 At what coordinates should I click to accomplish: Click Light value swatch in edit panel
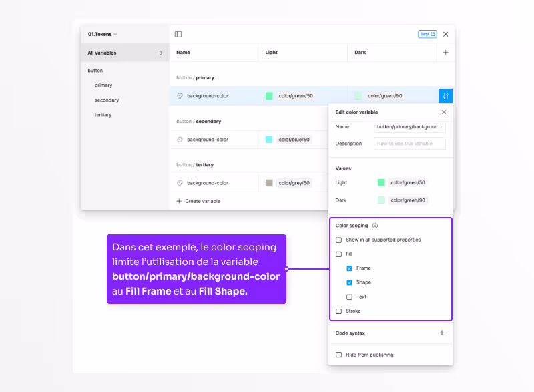(x=381, y=182)
